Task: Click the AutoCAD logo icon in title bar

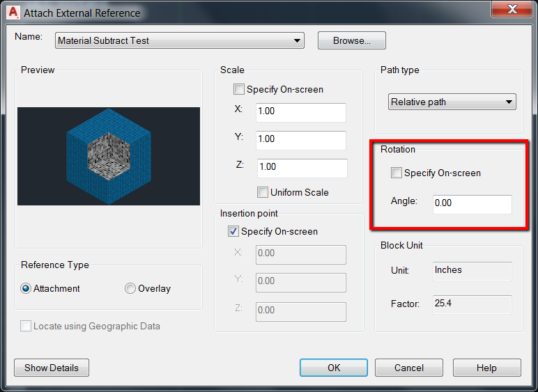Action: pos(11,12)
